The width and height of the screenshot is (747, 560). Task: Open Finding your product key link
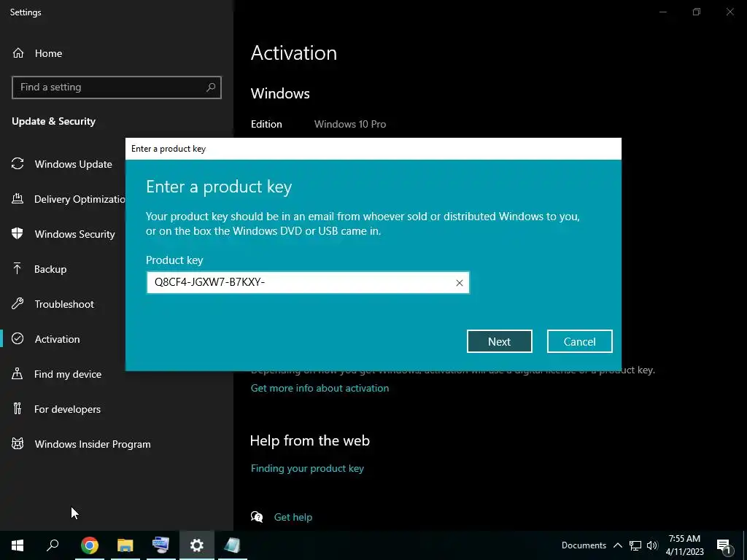[307, 469]
